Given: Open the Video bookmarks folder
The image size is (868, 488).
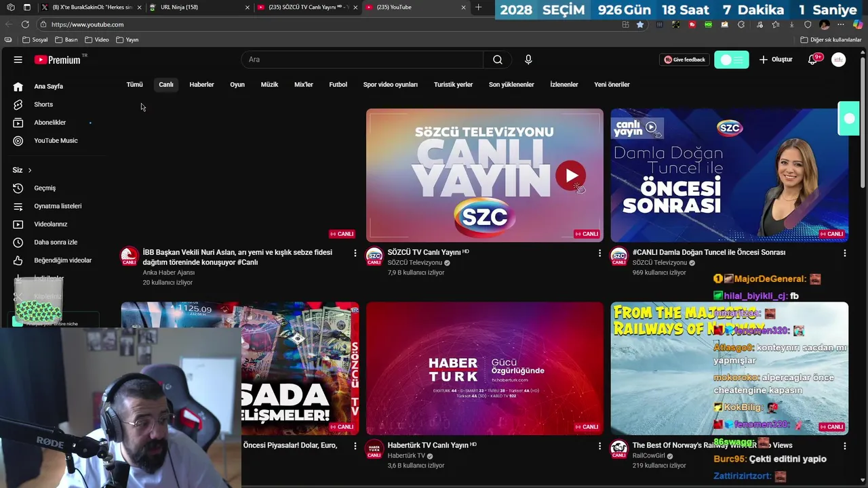Looking at the screenshot, I should tap(97, 40).
